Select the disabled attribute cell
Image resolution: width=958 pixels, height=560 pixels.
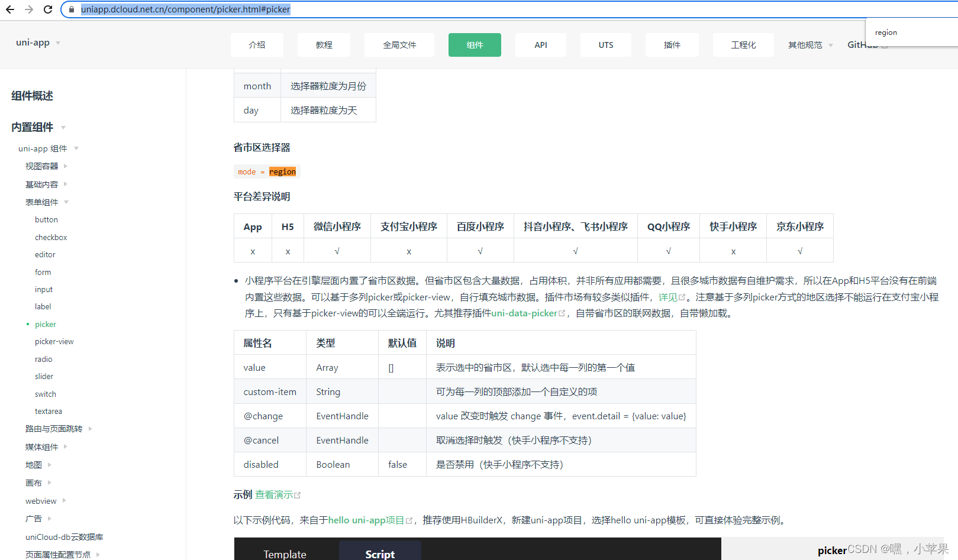pyautogui.click(x=270, y=464)
